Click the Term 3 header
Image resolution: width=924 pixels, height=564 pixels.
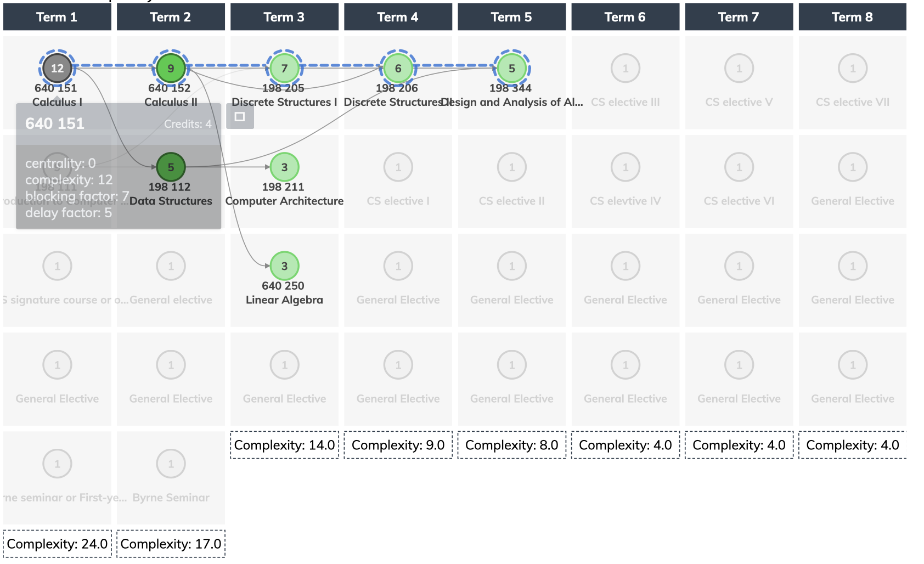coord(284,17)
